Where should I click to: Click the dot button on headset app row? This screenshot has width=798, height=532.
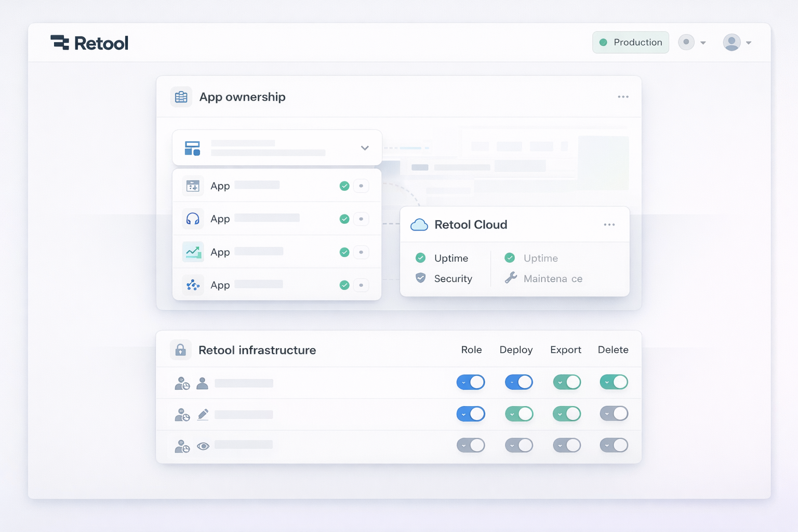click(361, 219)
